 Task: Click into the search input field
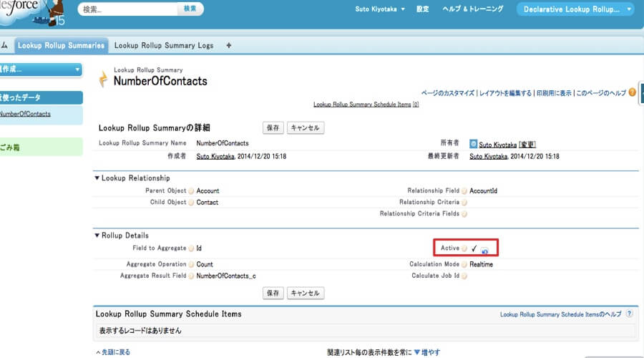(127, 9)
